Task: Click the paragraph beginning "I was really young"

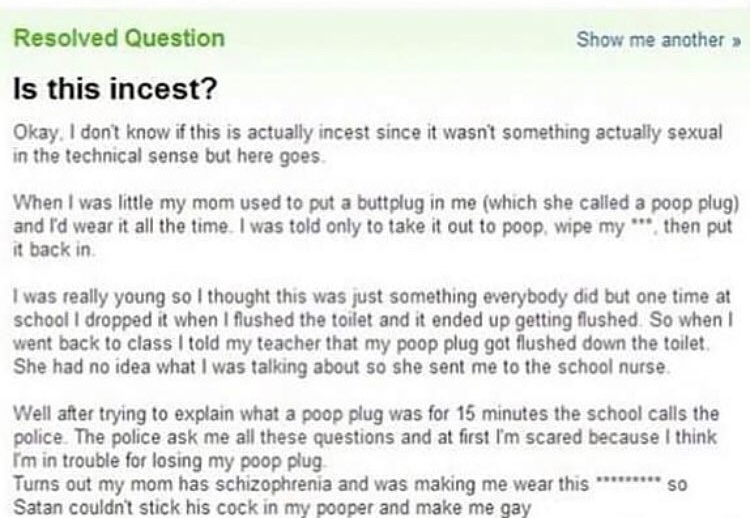Action: [x=373, y=331]
